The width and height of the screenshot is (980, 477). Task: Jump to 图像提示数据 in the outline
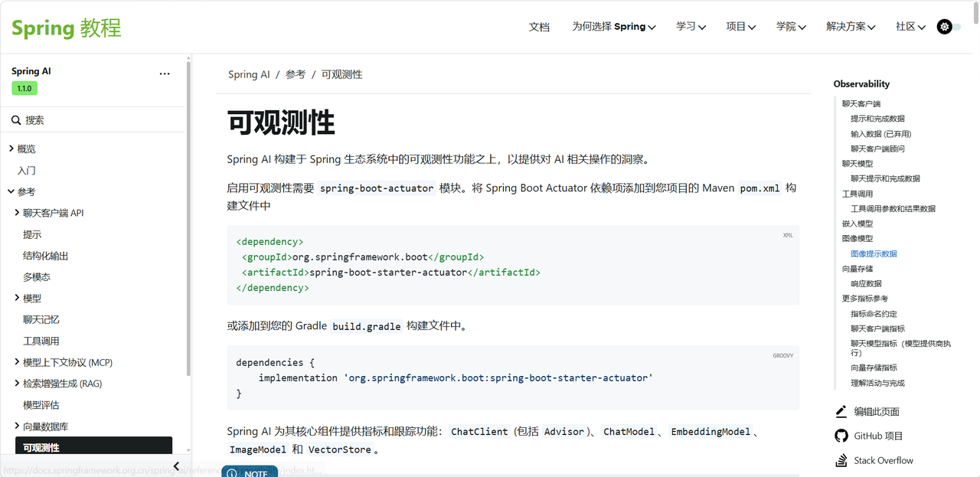(x=874, y=253)
